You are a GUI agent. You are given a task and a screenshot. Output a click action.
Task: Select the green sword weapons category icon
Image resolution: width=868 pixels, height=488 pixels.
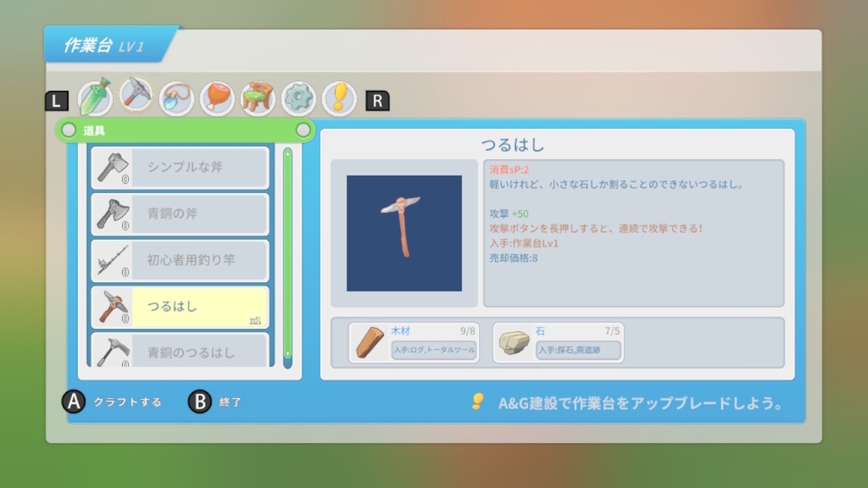[x=95, y=98]
